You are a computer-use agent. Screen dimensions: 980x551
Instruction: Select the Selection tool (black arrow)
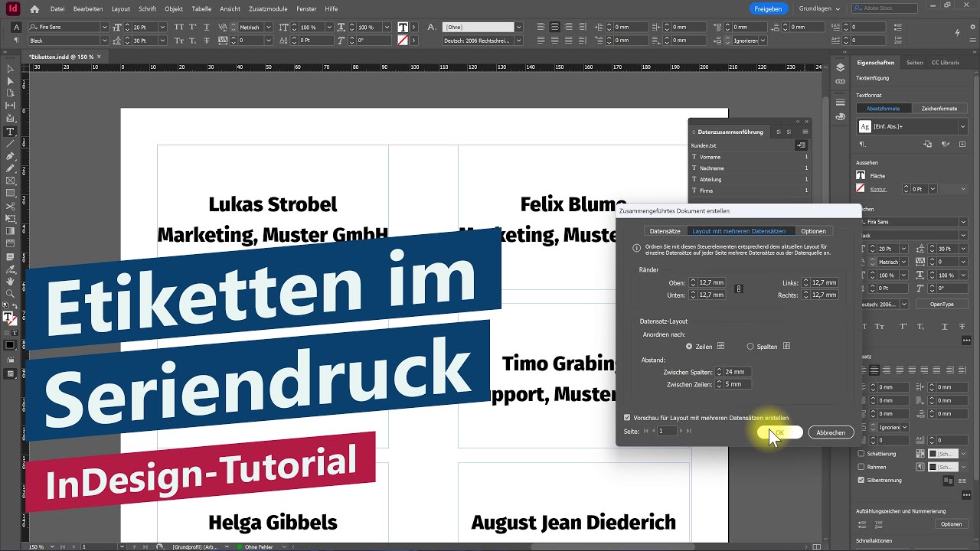(x=10, y=68)
